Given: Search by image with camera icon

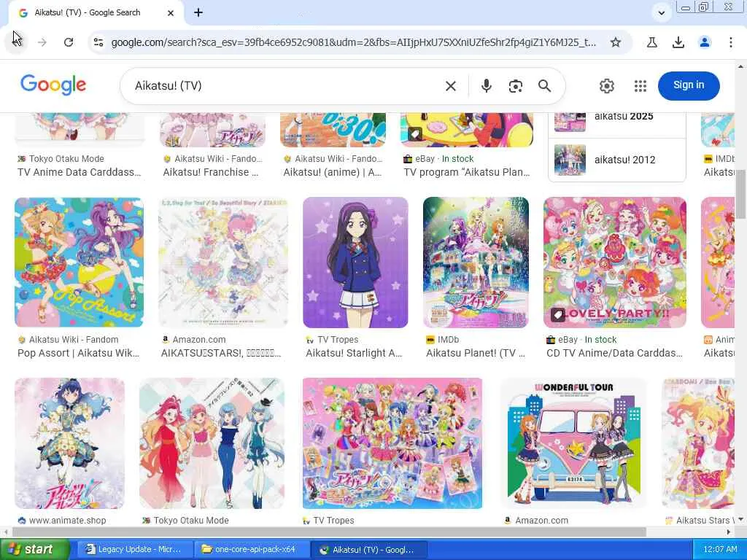Looking at the screenshot, I should coord(516,86).
